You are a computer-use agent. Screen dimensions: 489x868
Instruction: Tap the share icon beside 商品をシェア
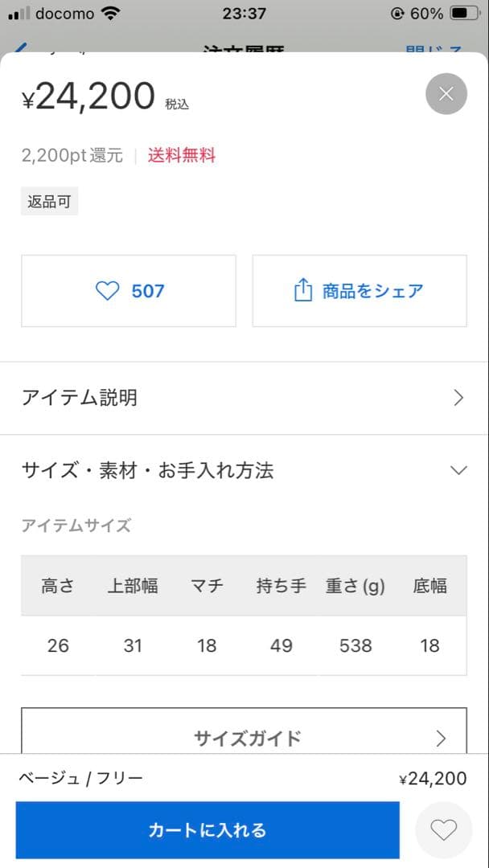click(304, 291)
